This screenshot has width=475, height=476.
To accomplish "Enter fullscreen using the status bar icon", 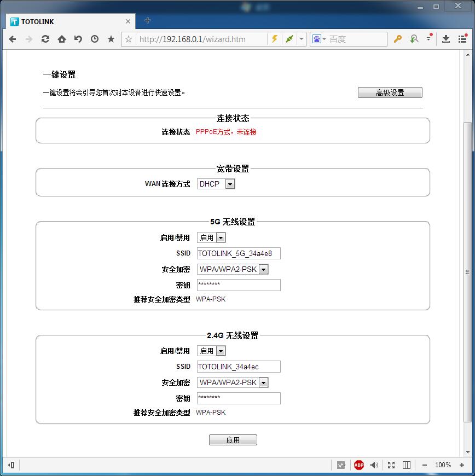I will tap(391, 465).
